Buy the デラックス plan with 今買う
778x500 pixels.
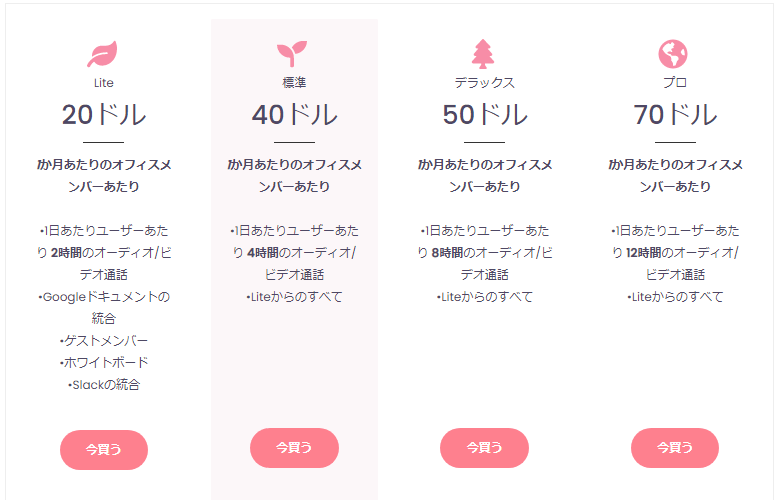click(484, 448)
